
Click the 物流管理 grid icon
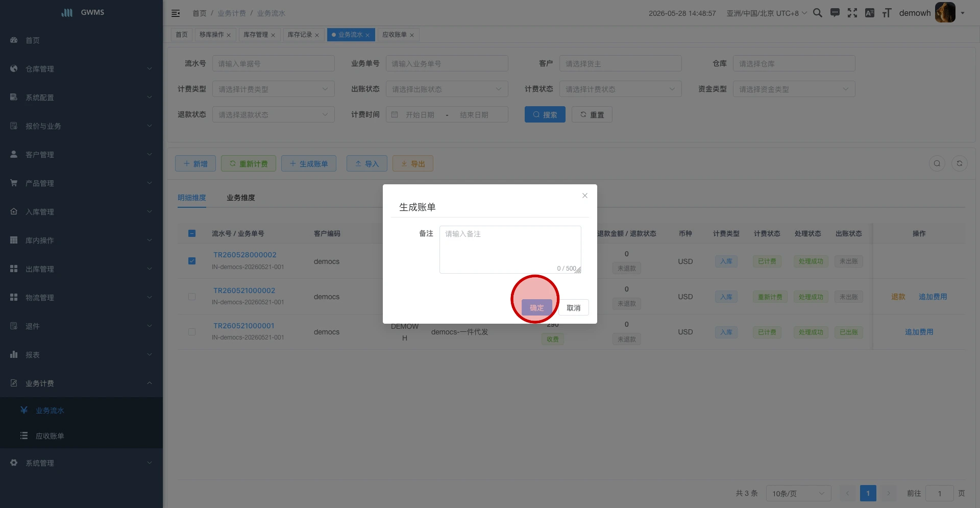(x=14, y=297)
